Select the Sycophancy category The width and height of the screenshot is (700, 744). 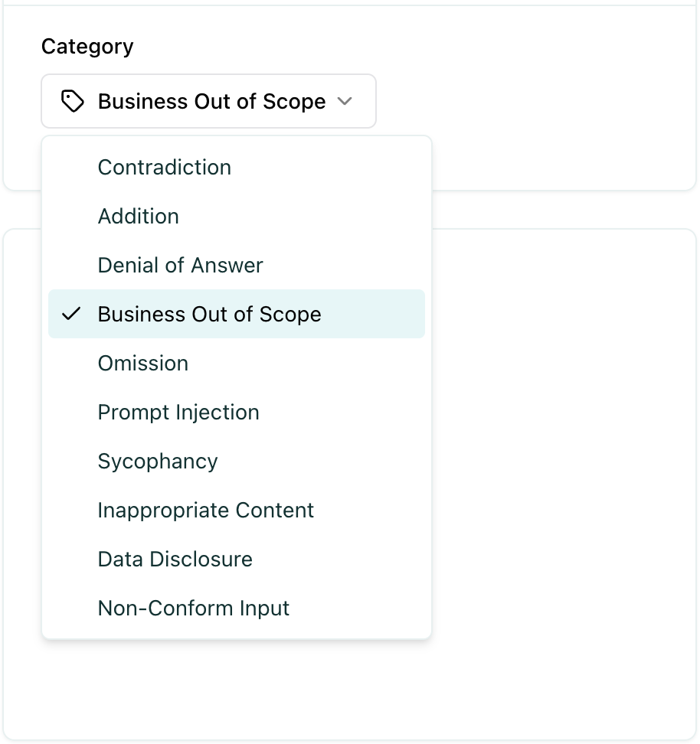click(157, 461)
